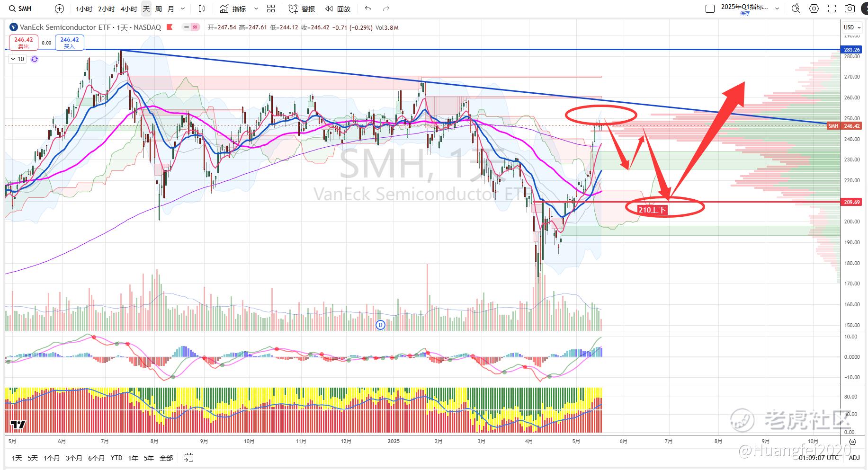Set date range to 5年
This screenshot has height=470, width=868.
tap(149, 458)
